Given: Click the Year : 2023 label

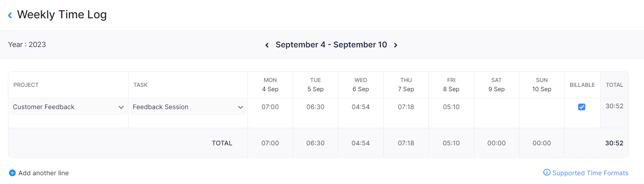Looking at the screenshot, I should pyautogui.click(x=27, y=45).
